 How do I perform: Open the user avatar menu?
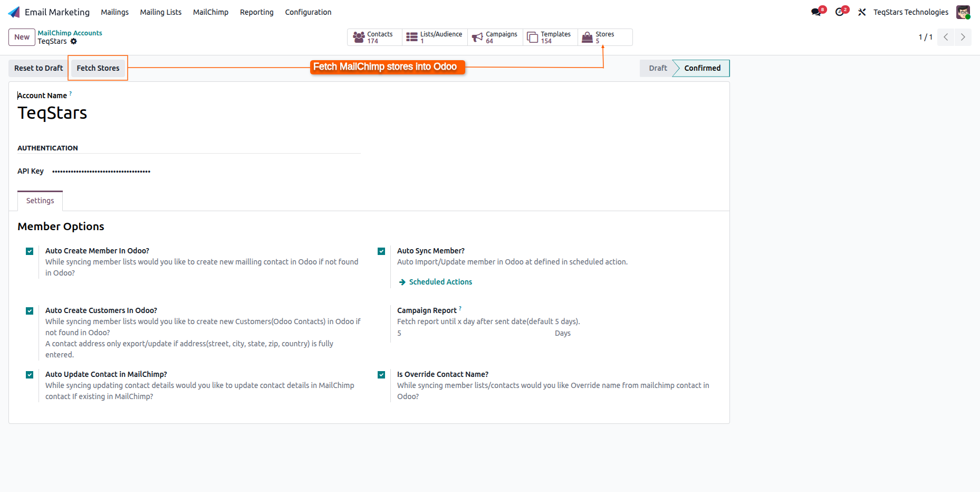tap(963, 12)
